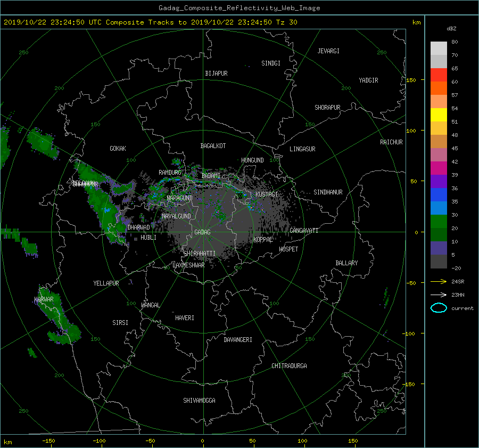Click the SHORAPUR city label
This screenshot has height=448, width=479.
coord(327,108)
